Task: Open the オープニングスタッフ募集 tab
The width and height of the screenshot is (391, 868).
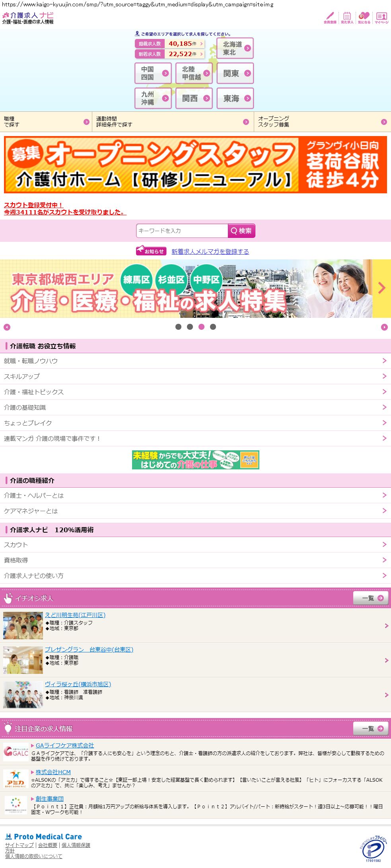Action: 322,122
